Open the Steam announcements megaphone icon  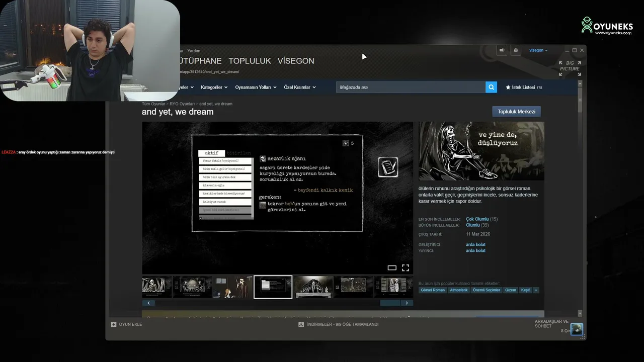pyautogui.click(x=502, y=50)
